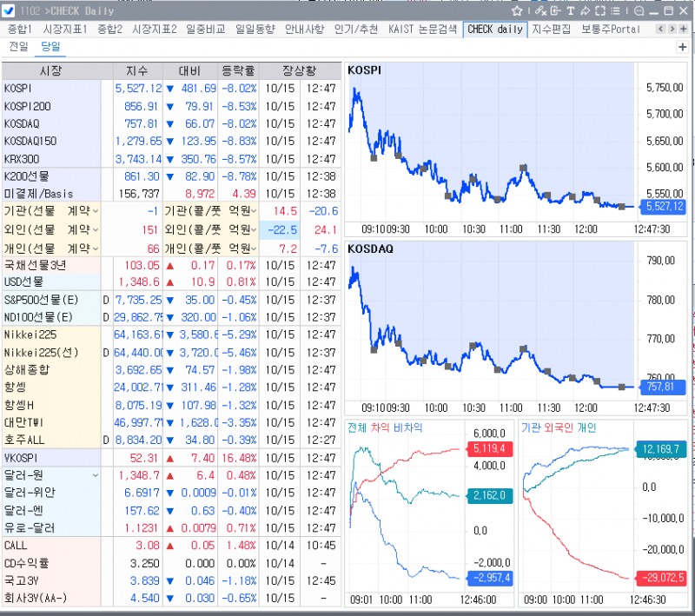Open the 외인(콜/풋 억원 dropdown
Viewport: 695px width, 616px height.
coord(254,229)
